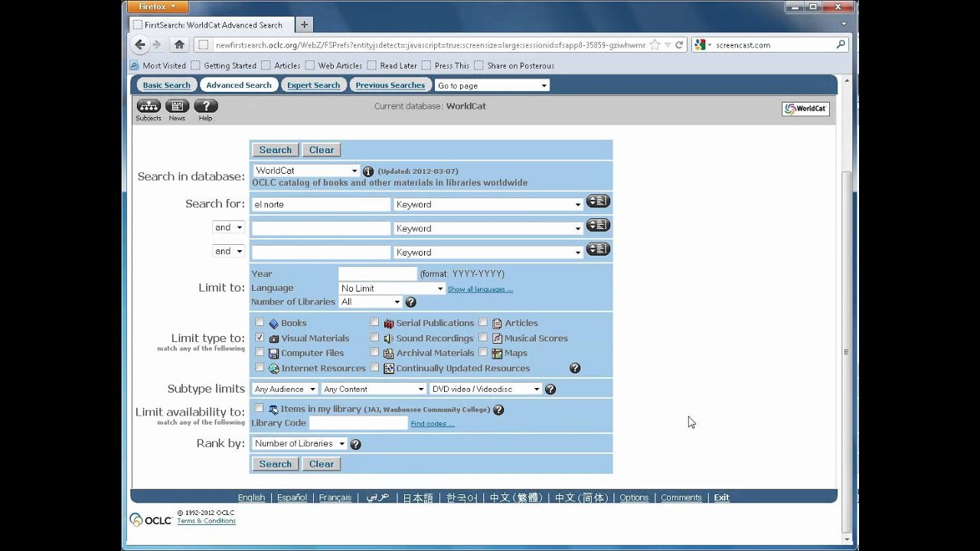The image size is (980, 551).
Task: Open the DVD video / Videodisc dropdown
Action: (x=485, y=390)
